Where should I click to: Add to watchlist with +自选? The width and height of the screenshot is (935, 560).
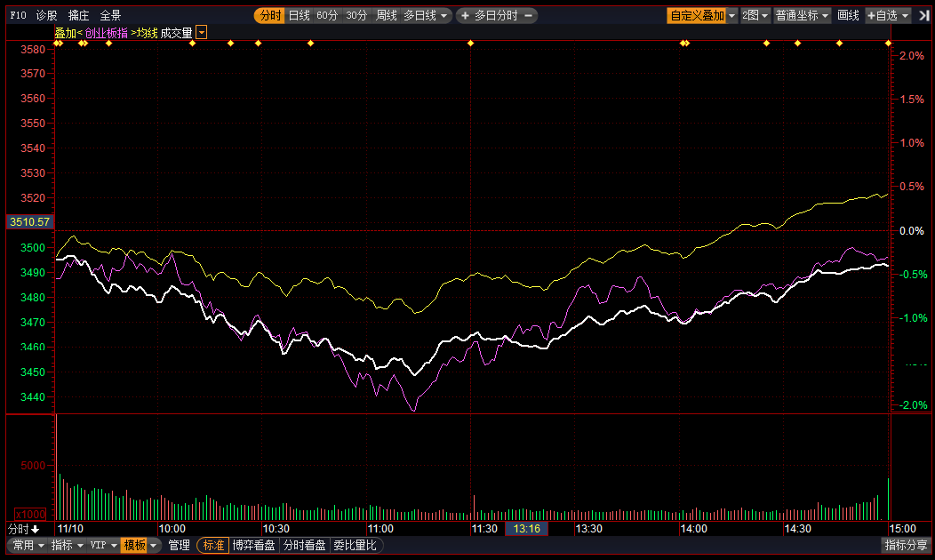pos(889,15)
